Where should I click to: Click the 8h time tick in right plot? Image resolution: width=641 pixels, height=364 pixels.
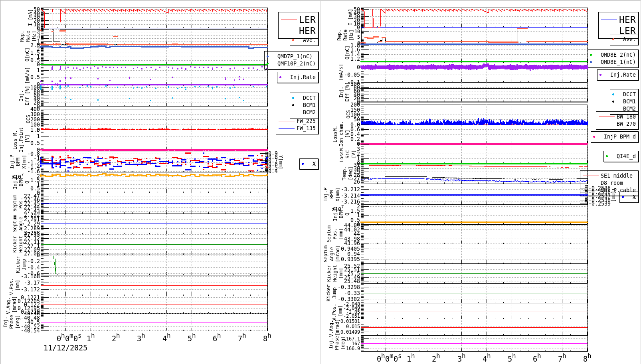pos(587,358)
